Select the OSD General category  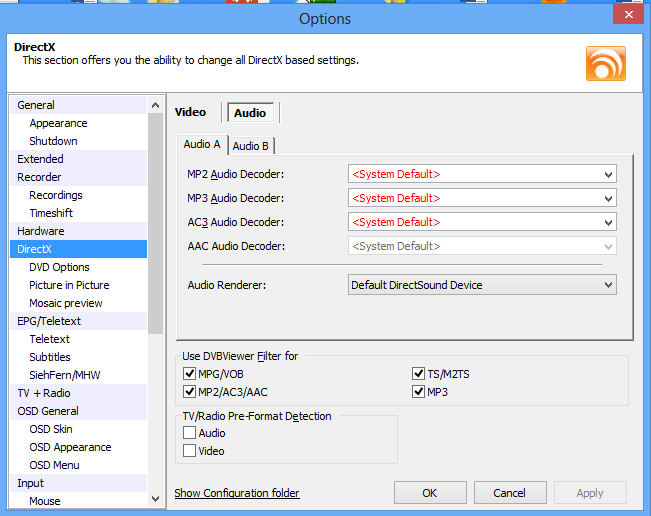point(78,411)
